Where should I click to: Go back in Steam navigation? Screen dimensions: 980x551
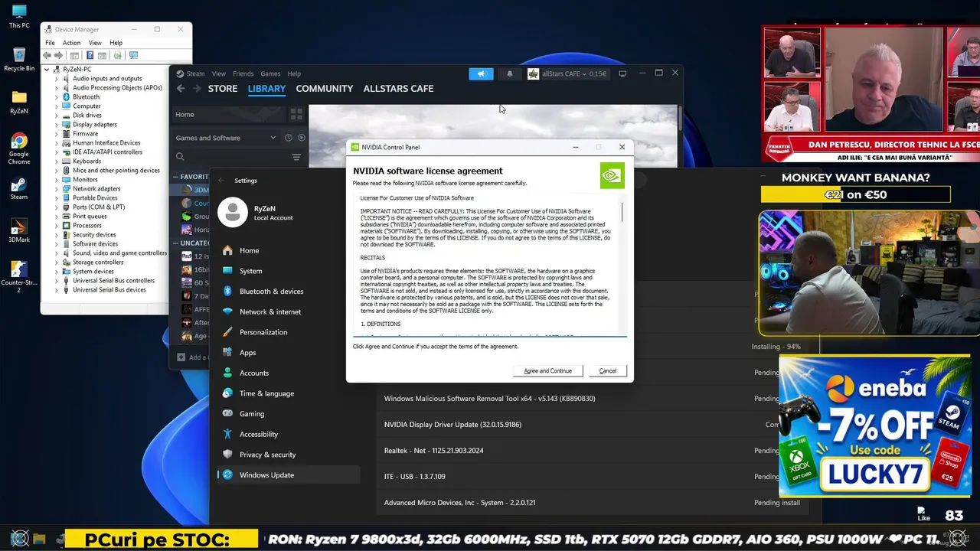click(x=181, y=89)
